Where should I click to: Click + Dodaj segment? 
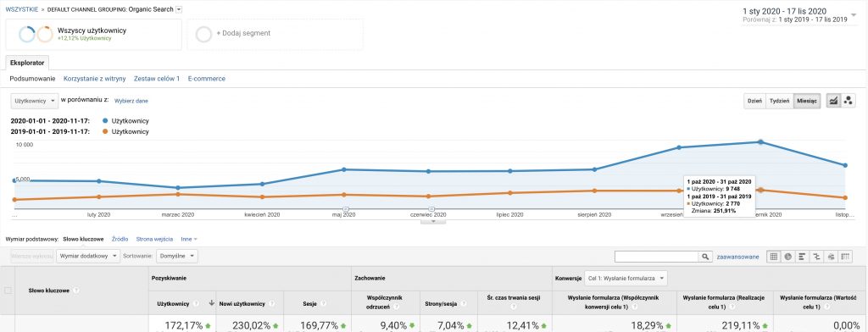point(243,33)
